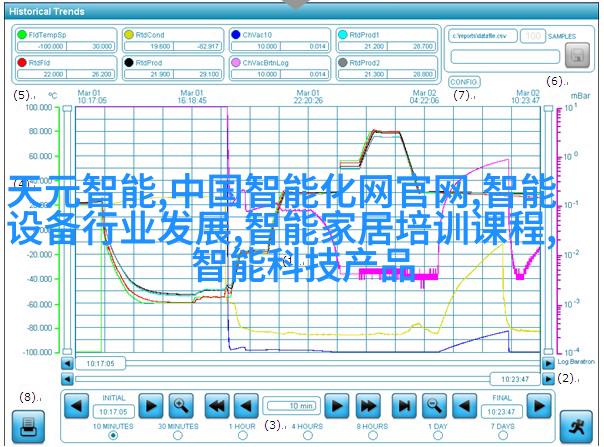Click RtdProd2 value 21.300

tap(363, 74)
